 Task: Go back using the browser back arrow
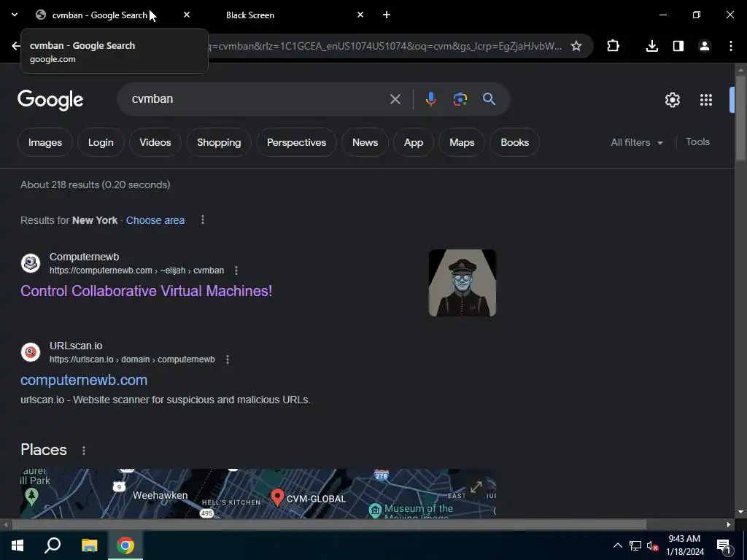16,46
